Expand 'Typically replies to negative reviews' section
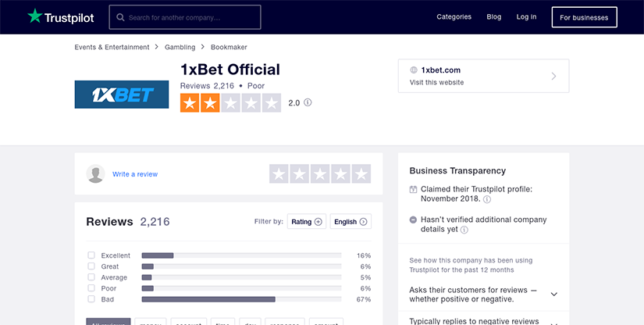 pos(553,323)
